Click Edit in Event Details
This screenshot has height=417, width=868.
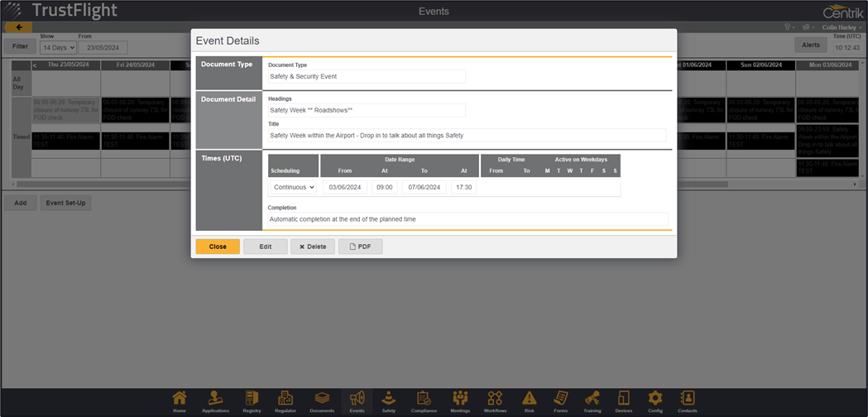click(x=265, y=247)
